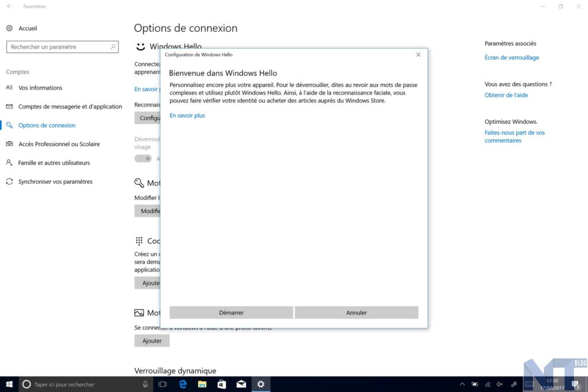Click the battery tray icon
The width and height of the screenshot is (588, 392).
tap(475, 384)
